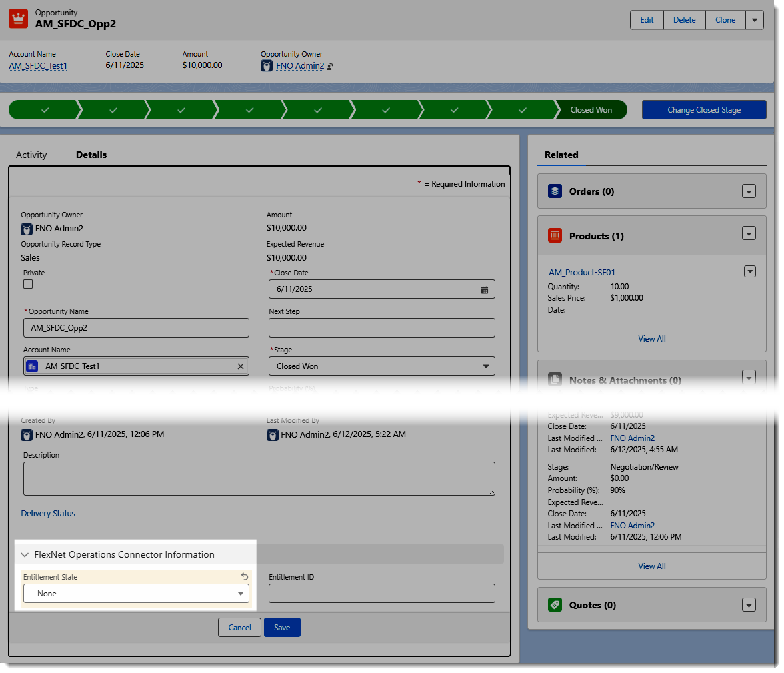This screenshot has width=784, height=673.
Task: Click the Products (1) heading
Action: (597, 236)
